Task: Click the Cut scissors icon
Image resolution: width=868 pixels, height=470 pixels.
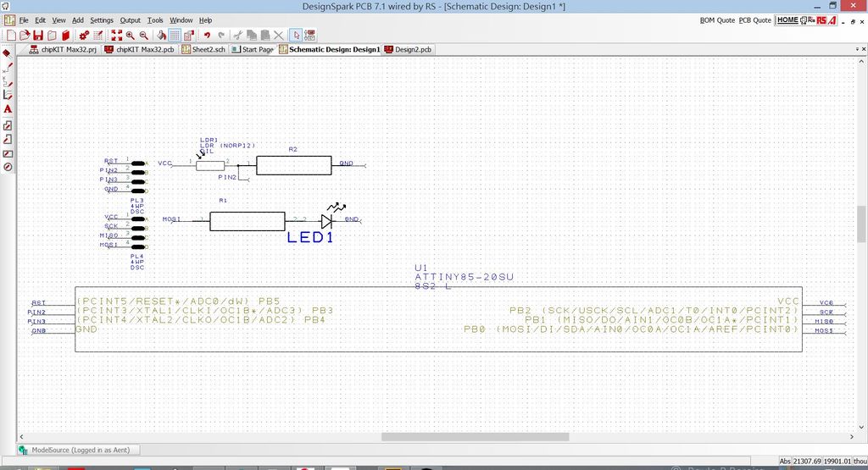Action: click(238, 36)
